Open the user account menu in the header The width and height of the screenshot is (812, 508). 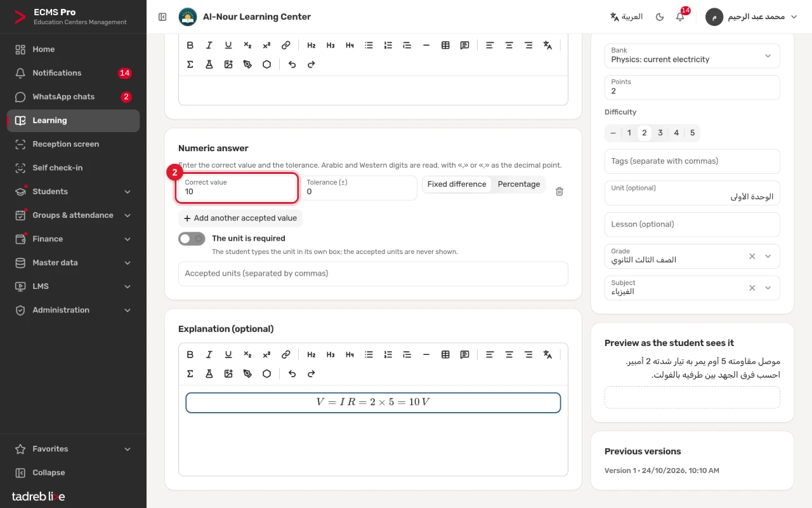point(752,17)
